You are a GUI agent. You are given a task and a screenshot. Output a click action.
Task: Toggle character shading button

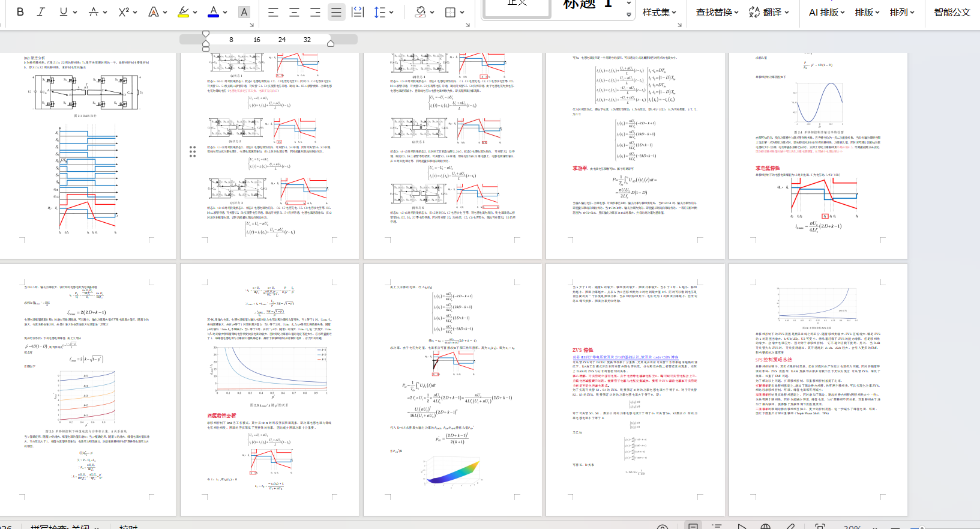244,12
